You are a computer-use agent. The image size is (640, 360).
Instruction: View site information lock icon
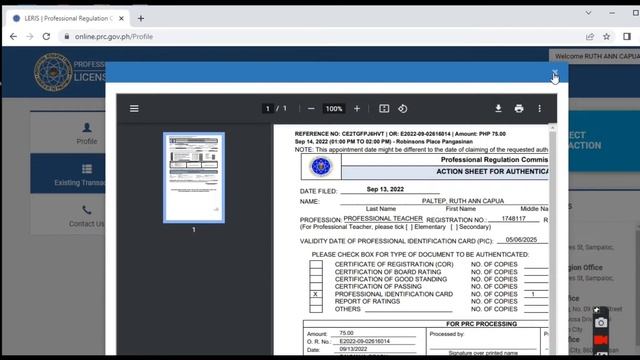coord(67,37)
